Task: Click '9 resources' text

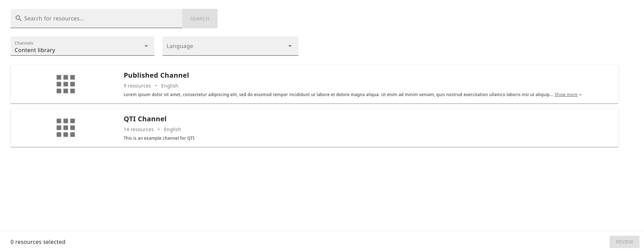Action: click(137, 86)
